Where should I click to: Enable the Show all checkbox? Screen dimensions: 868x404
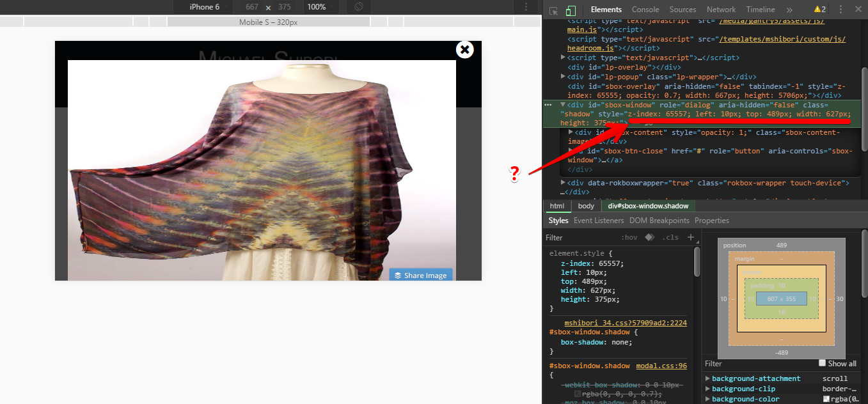coord(823,363)
